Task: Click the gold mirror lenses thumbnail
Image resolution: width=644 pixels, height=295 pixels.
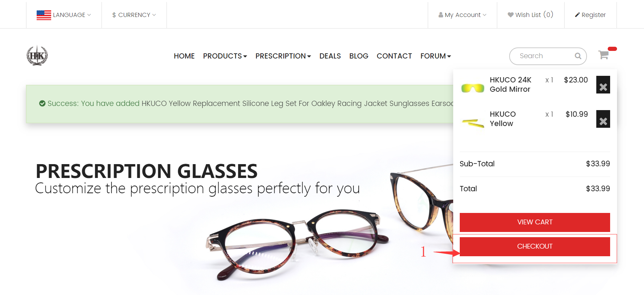Action: point(473,88)
